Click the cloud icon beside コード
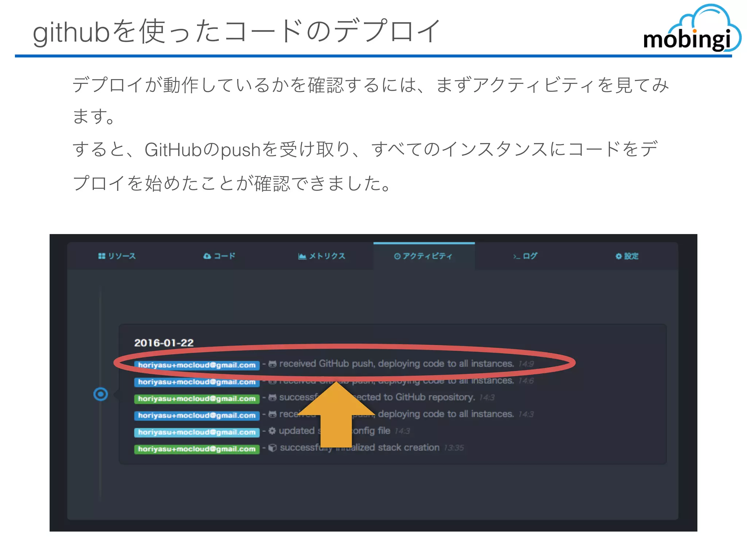The height and width of the screenshot is (560, 747). [x=207, y=256]
